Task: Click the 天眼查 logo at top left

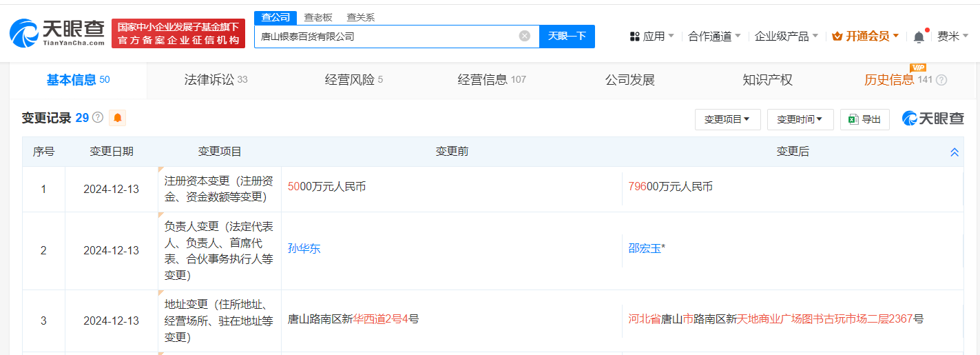Action: tap(58, 32)
